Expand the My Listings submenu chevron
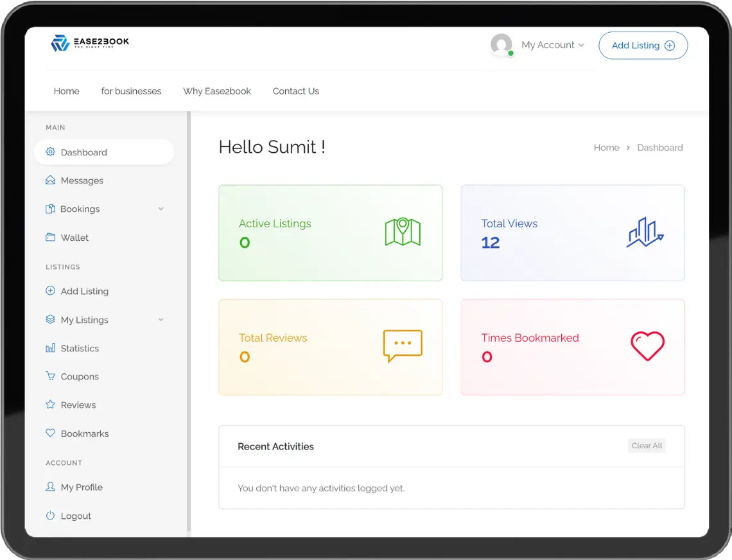 pyautogui.click(x=161, y=320)
